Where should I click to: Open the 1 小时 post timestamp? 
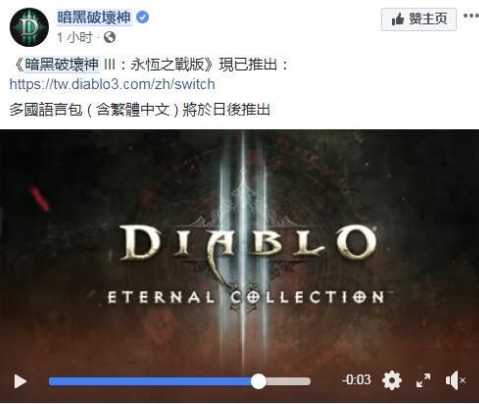coord(74,37)
